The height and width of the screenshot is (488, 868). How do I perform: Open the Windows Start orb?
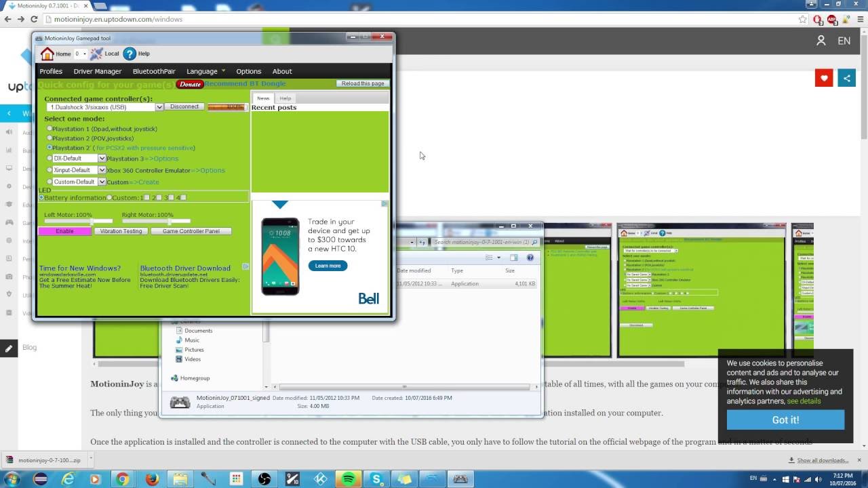click(12, 479)
